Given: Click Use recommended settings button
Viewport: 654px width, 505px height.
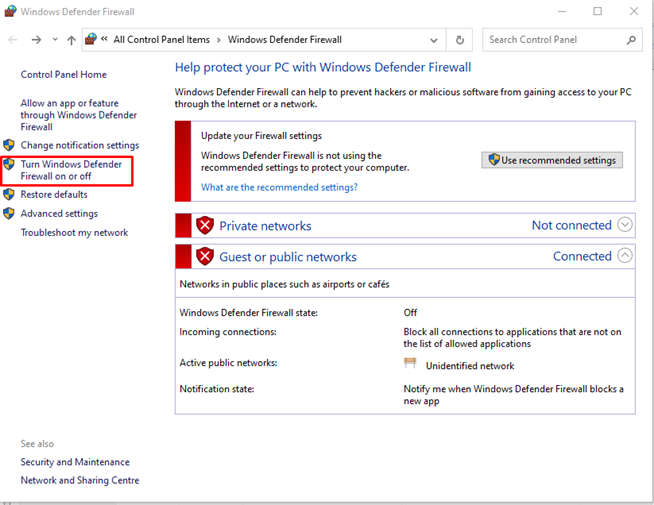Looking at the screenshot, I should click(x=552, y=160).
